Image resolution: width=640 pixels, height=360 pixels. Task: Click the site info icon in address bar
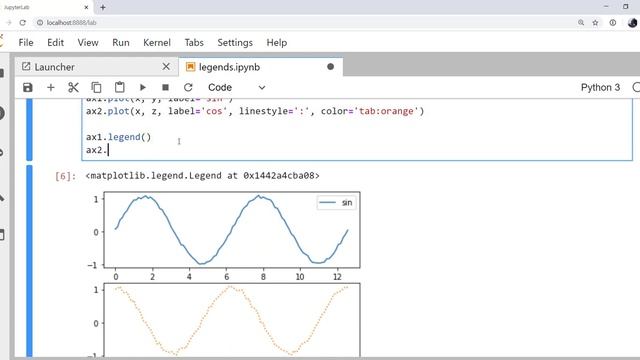[x=40, y=22]
